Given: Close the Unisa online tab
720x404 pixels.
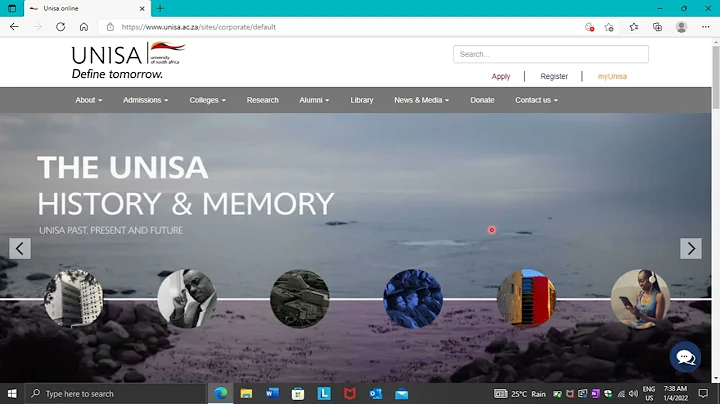Looking at the screenshot, I should [x=142, y=8].
